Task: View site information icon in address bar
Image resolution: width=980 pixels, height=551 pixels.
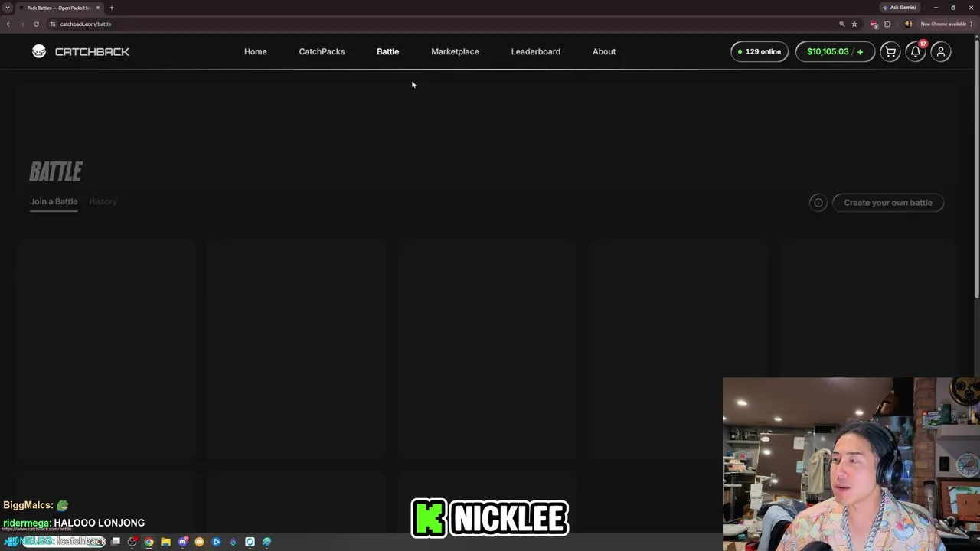Action: (52, 24)
